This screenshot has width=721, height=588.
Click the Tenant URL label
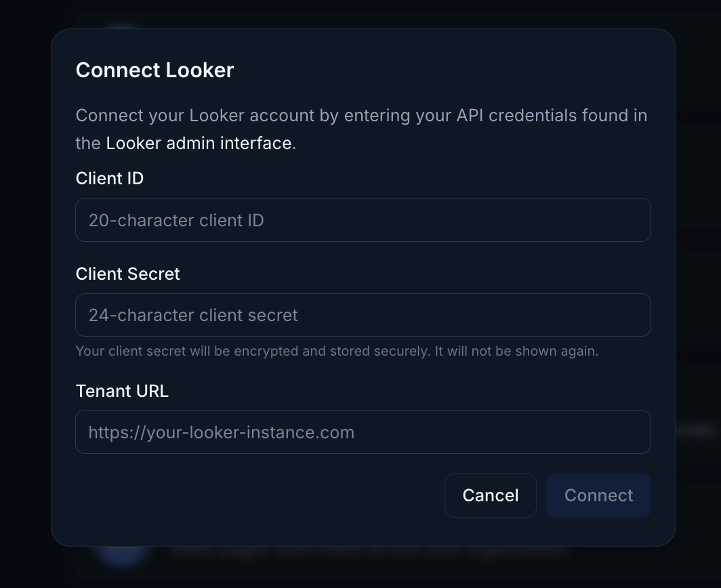coord(122,391)
